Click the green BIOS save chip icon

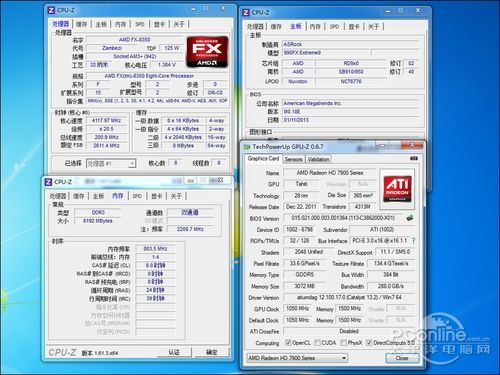pos(410,218)
